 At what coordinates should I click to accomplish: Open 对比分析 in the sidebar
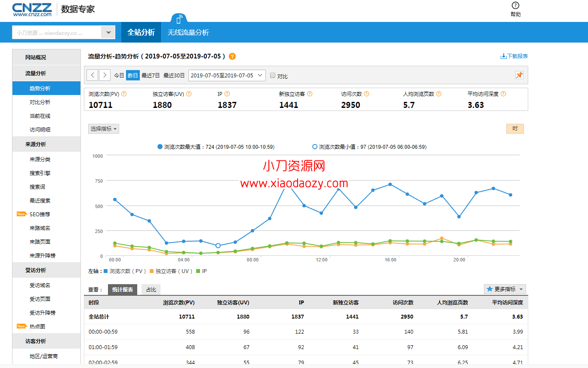pyautogui.click(x=40, y=102)
